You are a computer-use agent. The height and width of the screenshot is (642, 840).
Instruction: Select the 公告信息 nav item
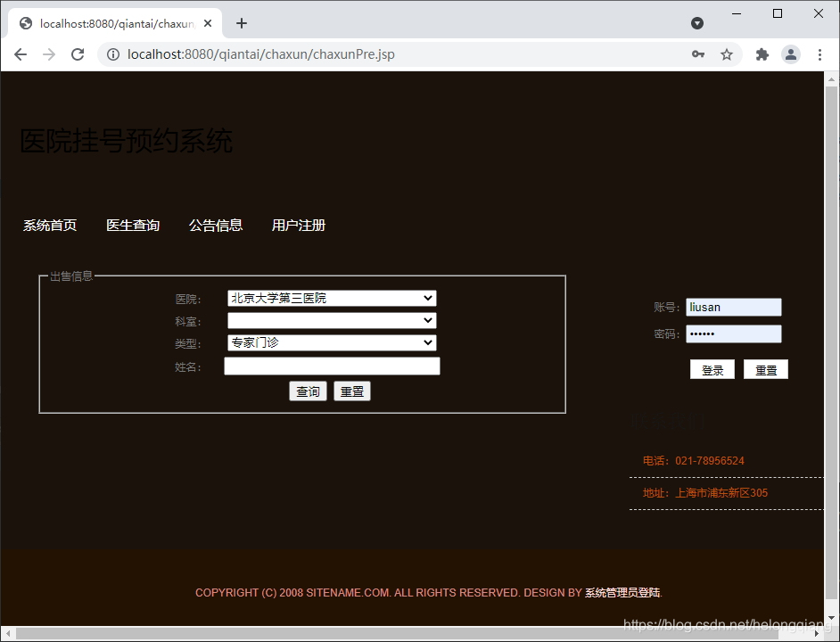click(x=215, y=225)
